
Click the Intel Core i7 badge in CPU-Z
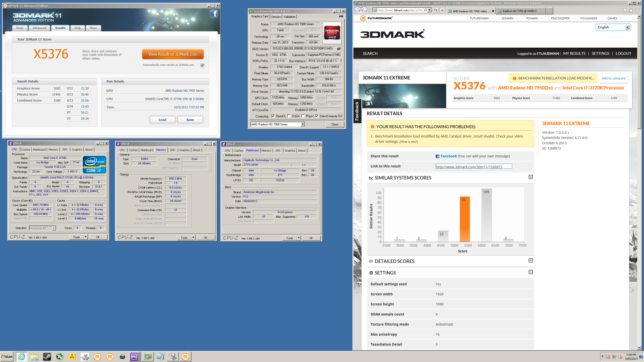(95, 165)
